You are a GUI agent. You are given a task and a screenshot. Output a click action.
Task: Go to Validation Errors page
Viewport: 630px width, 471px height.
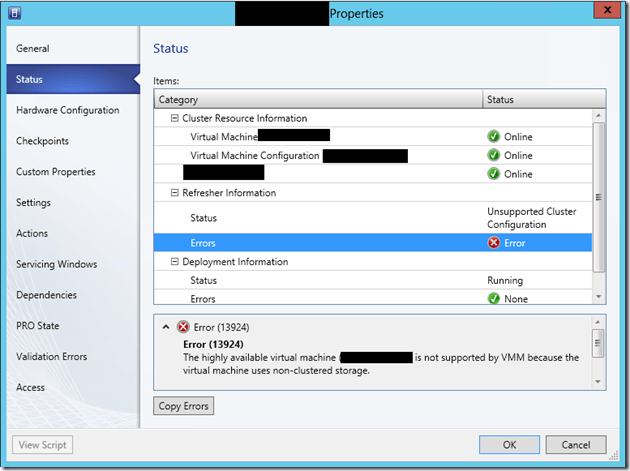tap(51, 357)
